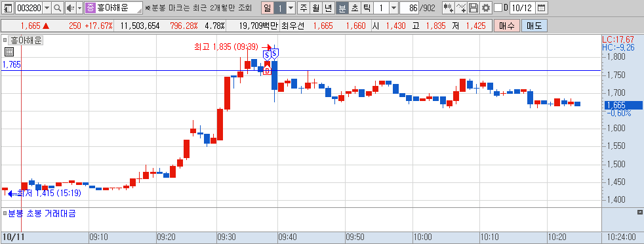Viewport: 644px width, 244px height.
Task: Click the low price 1,425 value
Action: (476, 26)
